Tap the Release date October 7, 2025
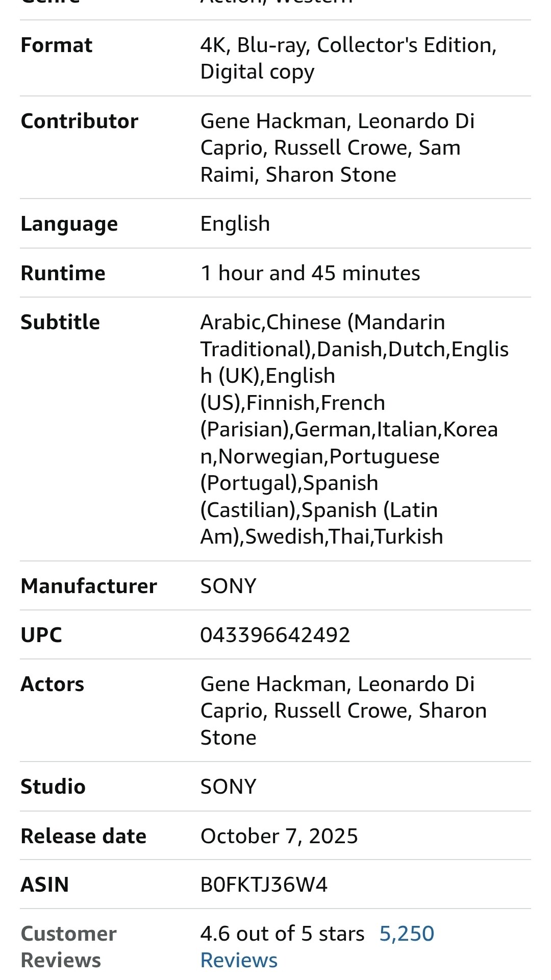The image size is (551, 980). [279, 836]
